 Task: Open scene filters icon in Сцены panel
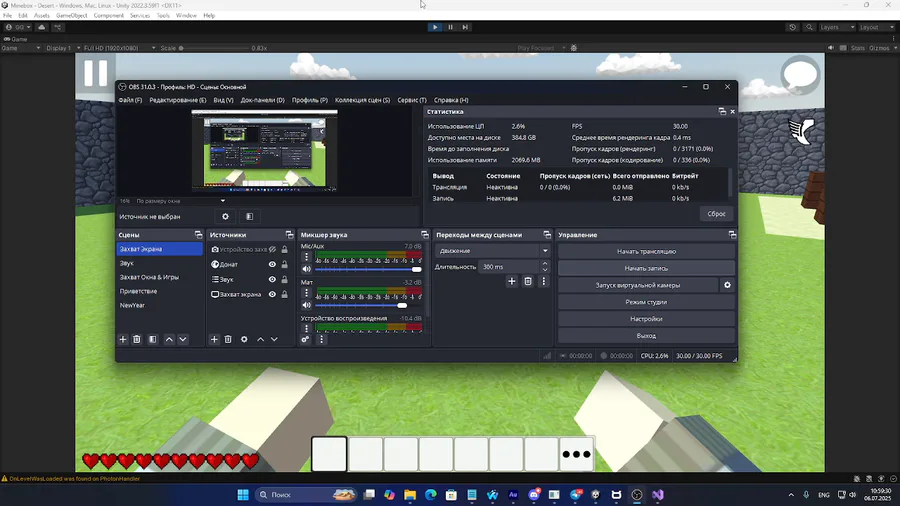click(153, 340)
